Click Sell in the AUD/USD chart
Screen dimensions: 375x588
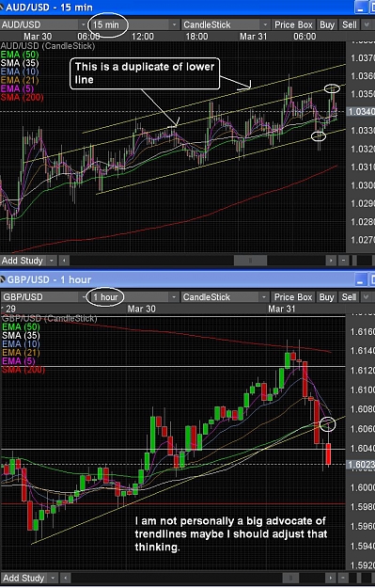point(349,24)
